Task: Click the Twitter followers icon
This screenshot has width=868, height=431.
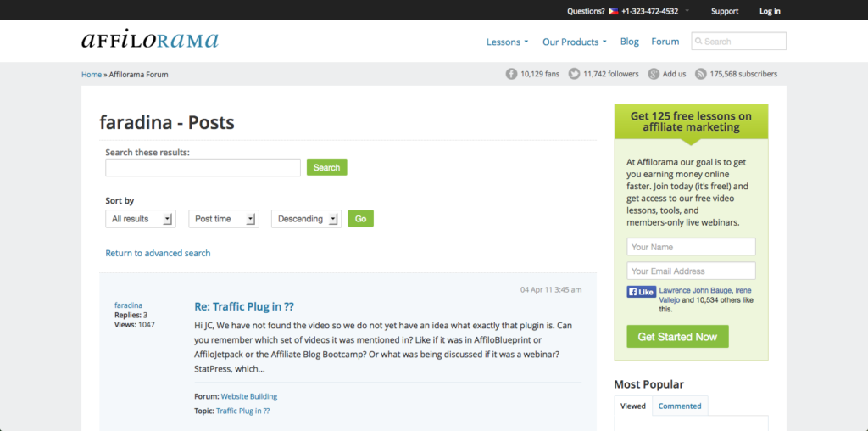Action: click(574, 74)
